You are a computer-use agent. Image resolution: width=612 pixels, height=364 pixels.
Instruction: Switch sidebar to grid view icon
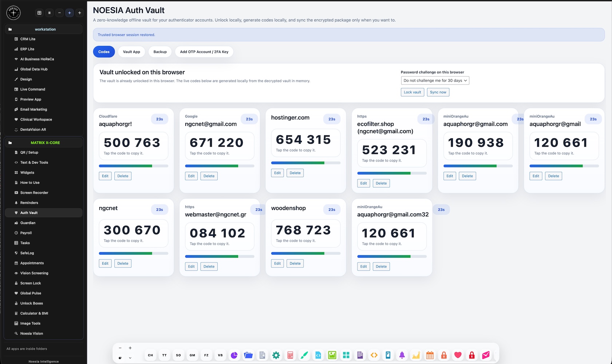coord(39,13)
